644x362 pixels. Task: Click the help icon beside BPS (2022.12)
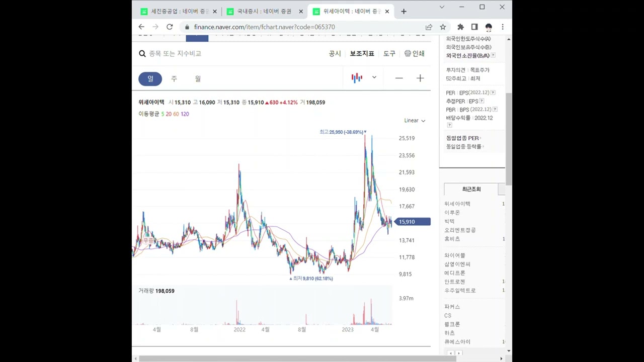(495, 109)
